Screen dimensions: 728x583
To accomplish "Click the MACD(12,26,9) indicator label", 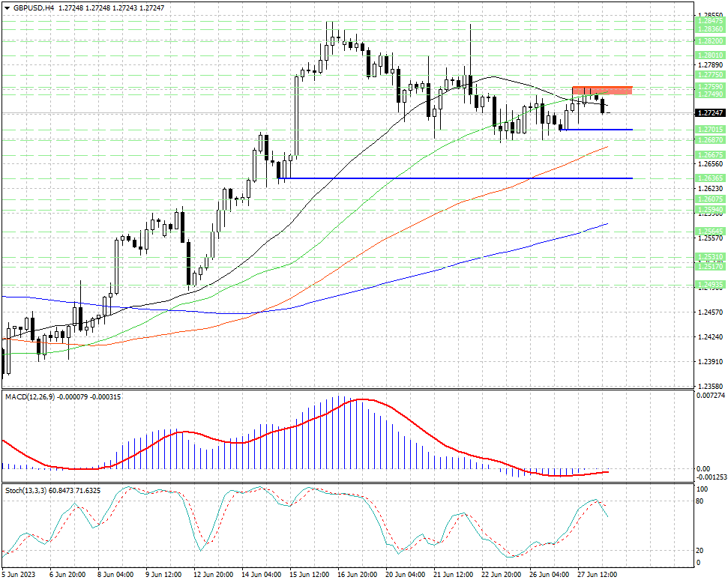I will (x=29, y=396).
